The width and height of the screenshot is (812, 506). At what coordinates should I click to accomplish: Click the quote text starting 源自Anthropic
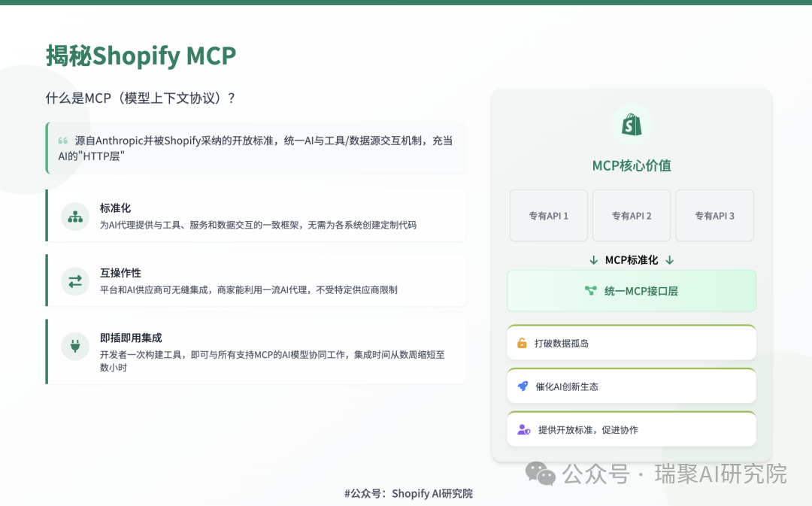[x=256, y=148]
